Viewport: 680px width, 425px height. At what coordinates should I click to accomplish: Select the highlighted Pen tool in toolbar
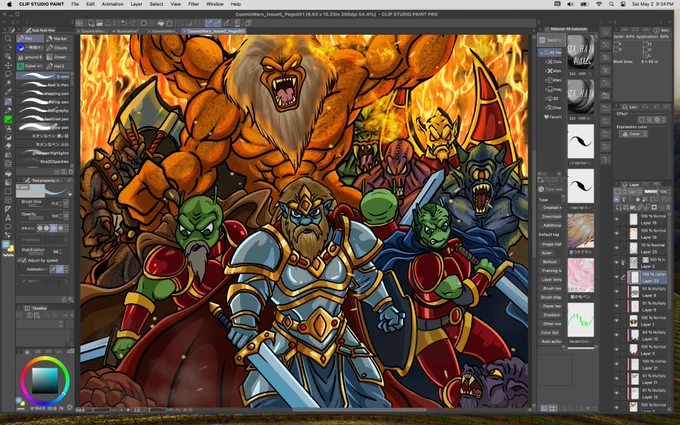pyautogui.click(x=8, y=101)
